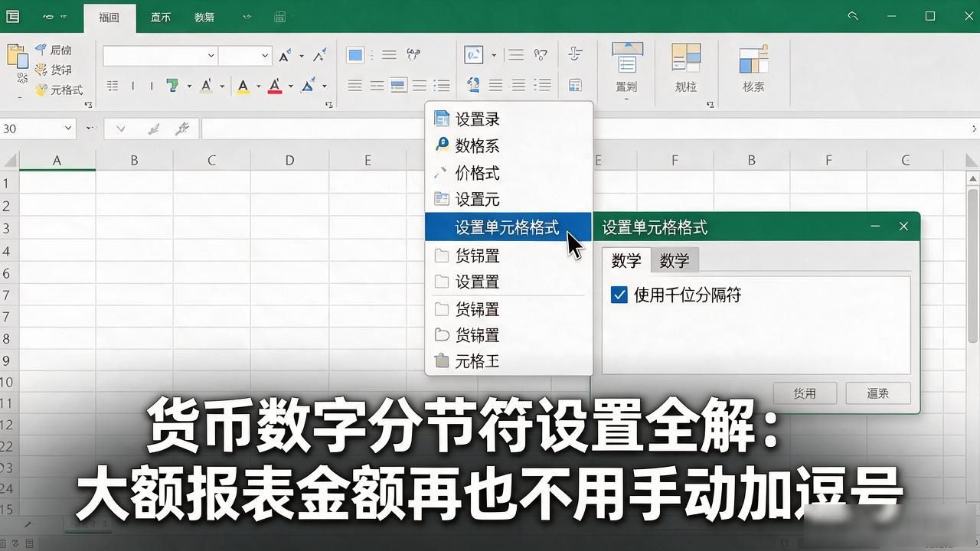The image size is (980, 551).
Task: Open the arrow next to the green paint icon
Action: coord(188,86)
